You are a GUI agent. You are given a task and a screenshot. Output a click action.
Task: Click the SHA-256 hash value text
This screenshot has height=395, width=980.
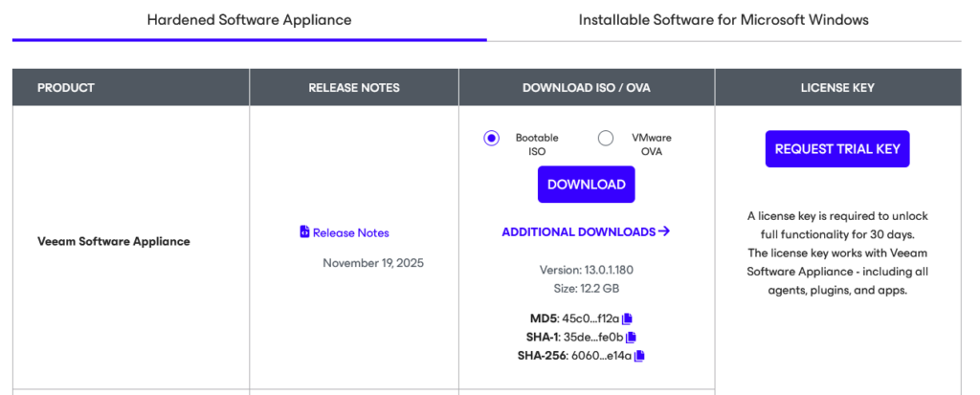coord(601,356)
